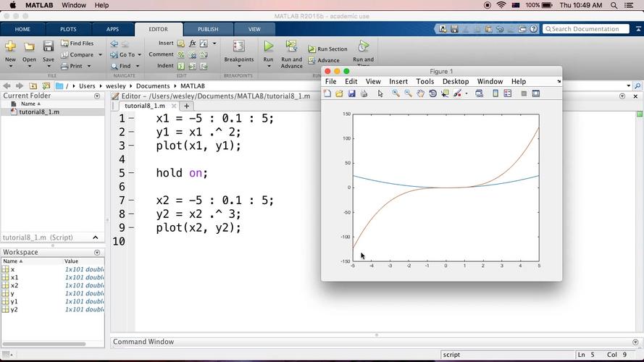Viewport: 644px width, 362px height.
Task: Open the Tools menu in Figure 1
Action: tap(425, 82)
